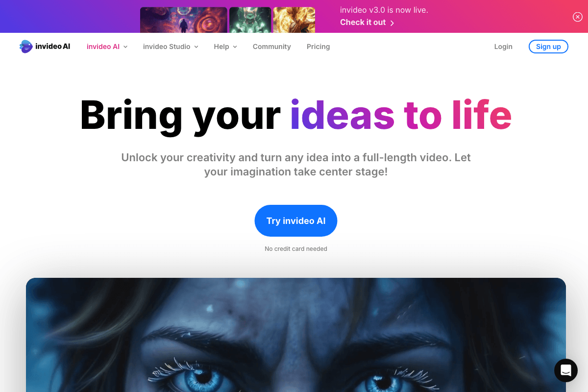Click the Try invideo AI button
The width and height of the screenshot is (588, 392).
[x=296, y=221]
